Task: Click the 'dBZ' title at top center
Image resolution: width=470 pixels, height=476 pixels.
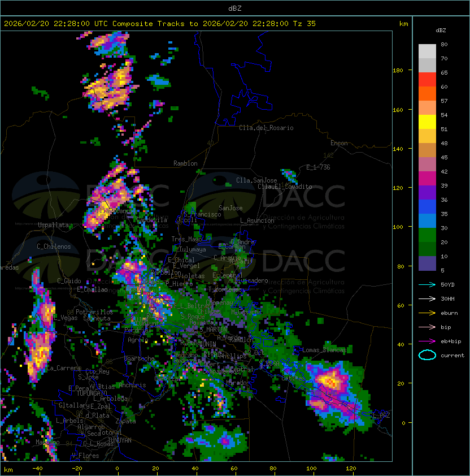Action: click(x=235, y=8)
